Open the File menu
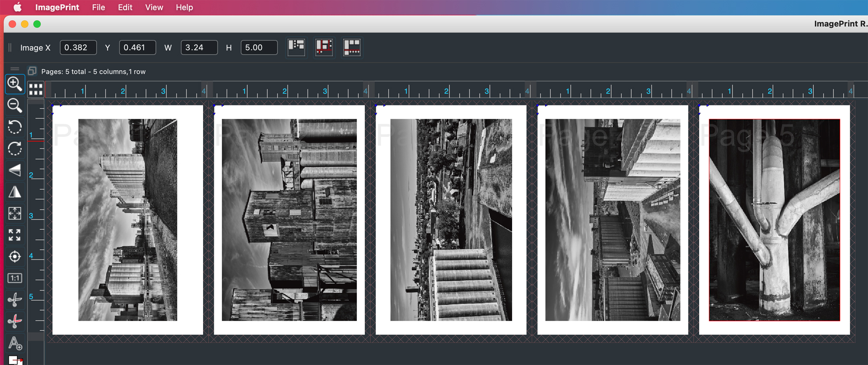 (99, 7)
